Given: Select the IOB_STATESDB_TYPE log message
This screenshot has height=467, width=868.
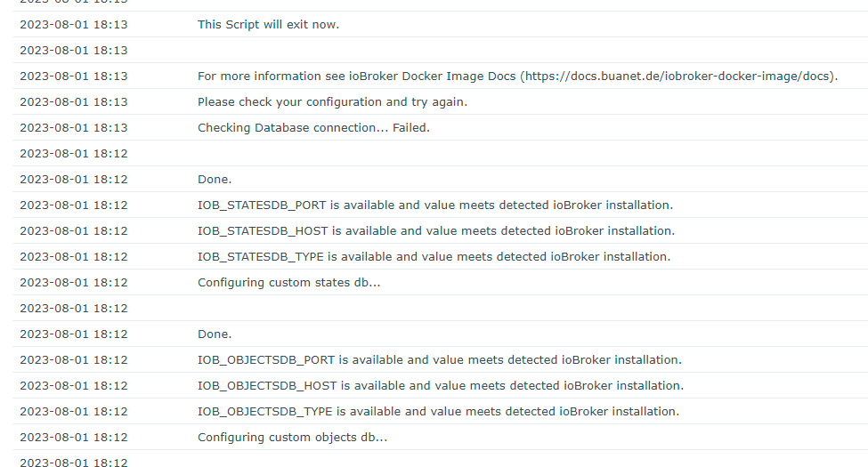Looking at the screenshot, I should point(434,257).
